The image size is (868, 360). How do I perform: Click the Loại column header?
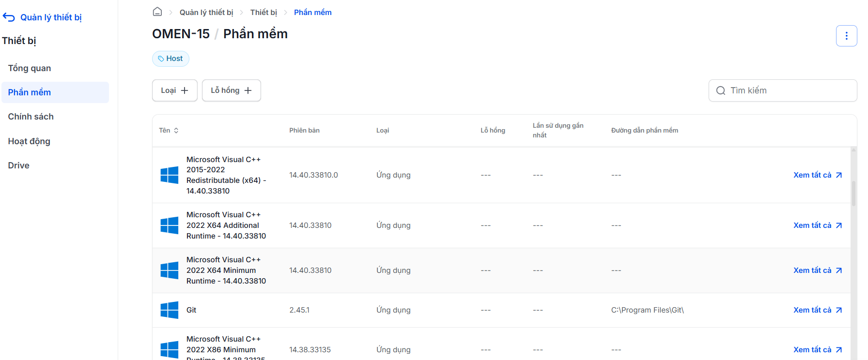click(x=383, y=131)
